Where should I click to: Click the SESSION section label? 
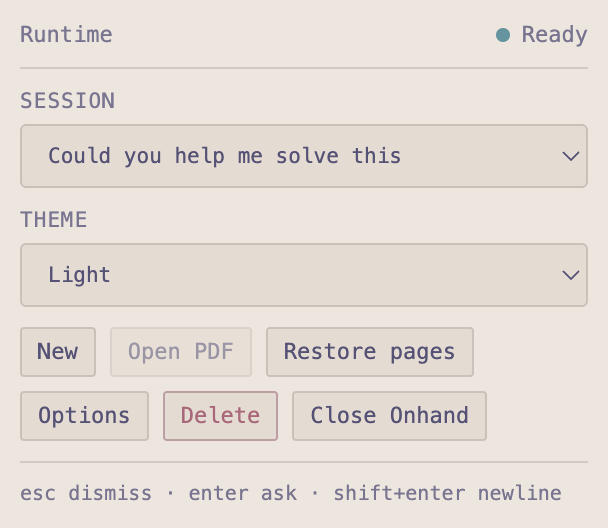(x=67, y=101)
